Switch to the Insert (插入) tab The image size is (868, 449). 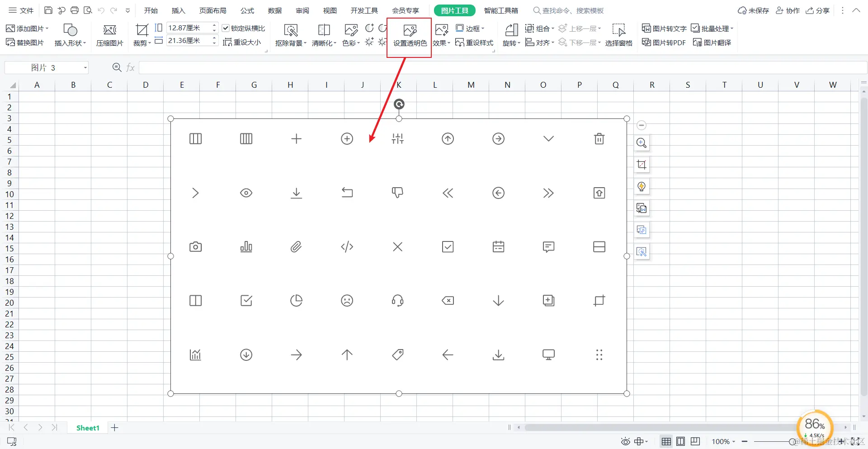(178, 10)
